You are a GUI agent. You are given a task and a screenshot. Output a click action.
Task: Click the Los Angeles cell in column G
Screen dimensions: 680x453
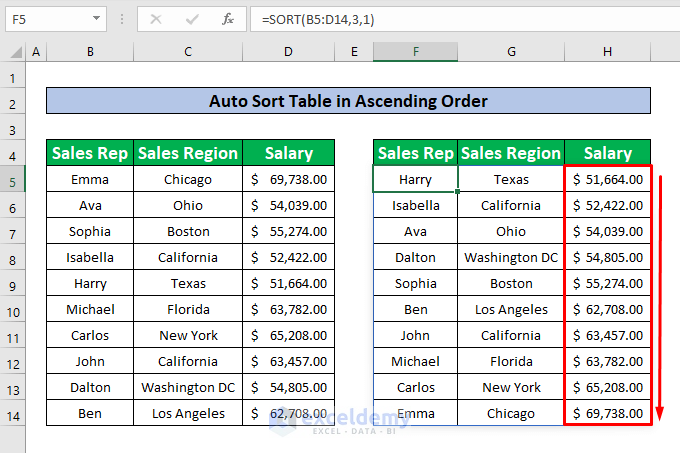tap(510, 309)
